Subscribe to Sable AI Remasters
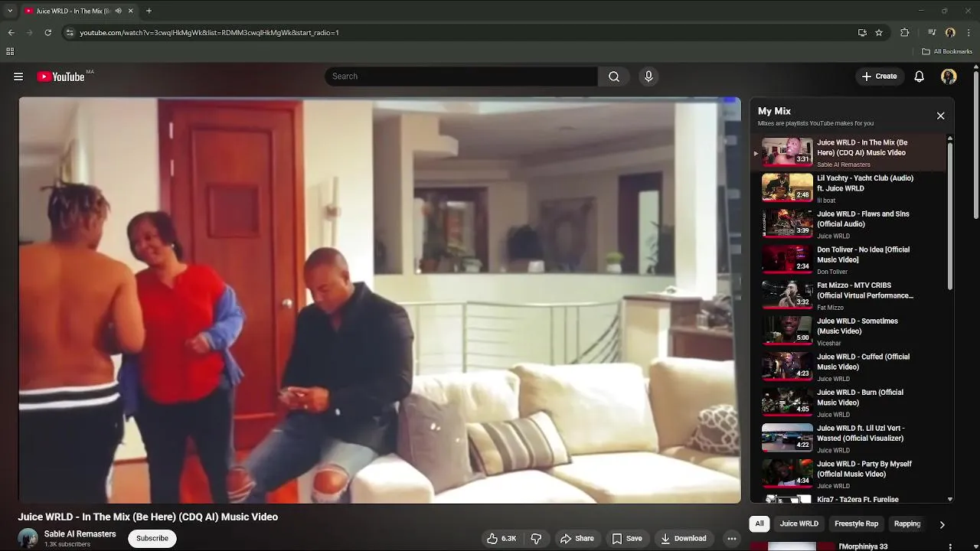 (x=152, y=539)
